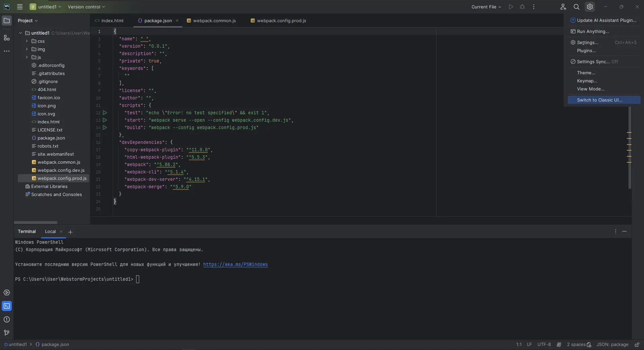Open the Version control dropdown
644x350 pixels.
[x=86, y=7]
